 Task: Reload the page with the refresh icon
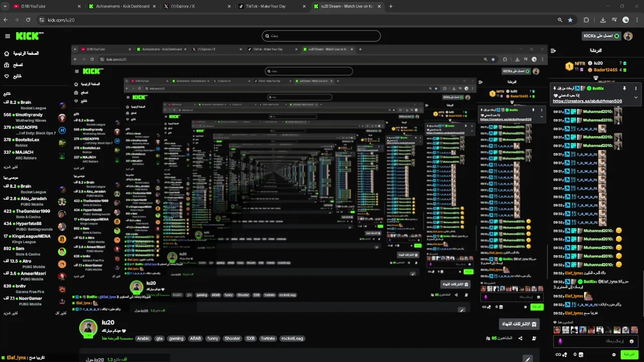pyautogui.click(x=28, y=20)
